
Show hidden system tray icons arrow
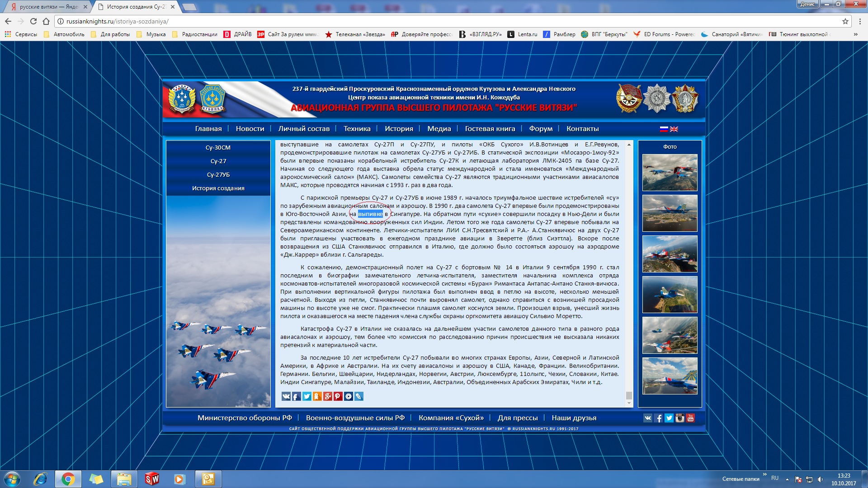pyautogui.click(x=787, y=479)
